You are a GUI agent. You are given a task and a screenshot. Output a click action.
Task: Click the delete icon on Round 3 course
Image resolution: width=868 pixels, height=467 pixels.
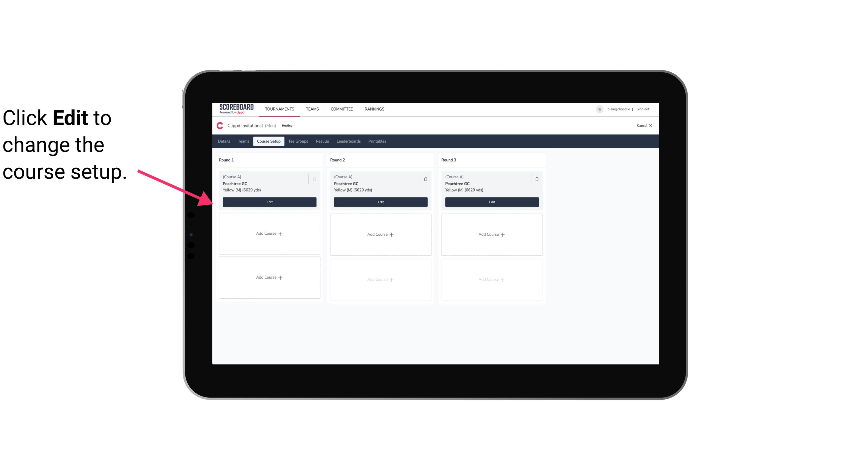[536, 179]
